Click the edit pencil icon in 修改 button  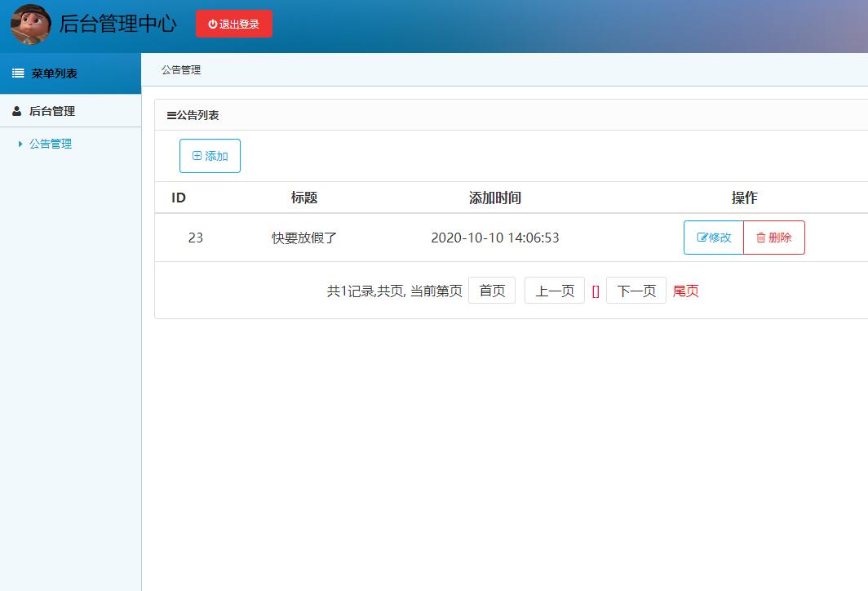point(703,238)
